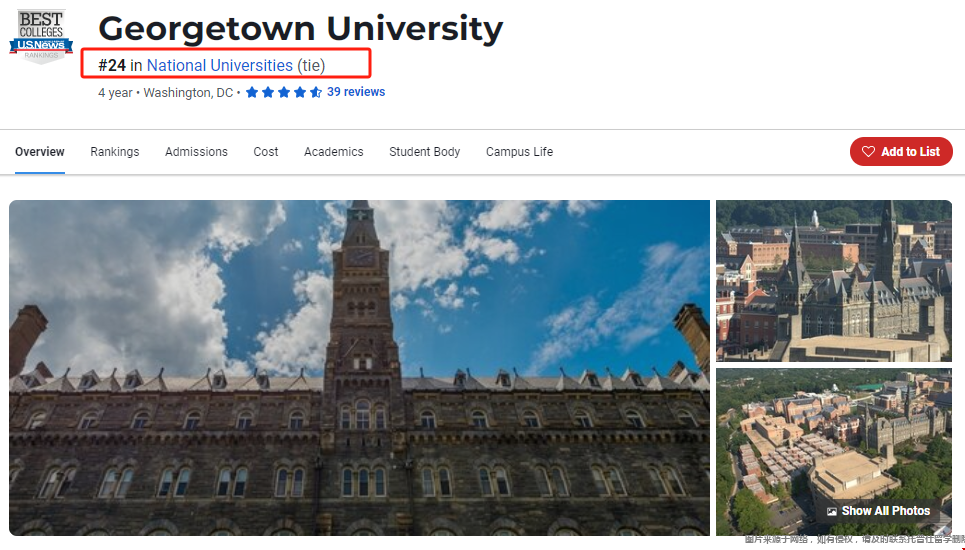Viewport: 965px width, 550px height.
Task: Click the heart icon on Add to List
Action: tap(868, 152)
